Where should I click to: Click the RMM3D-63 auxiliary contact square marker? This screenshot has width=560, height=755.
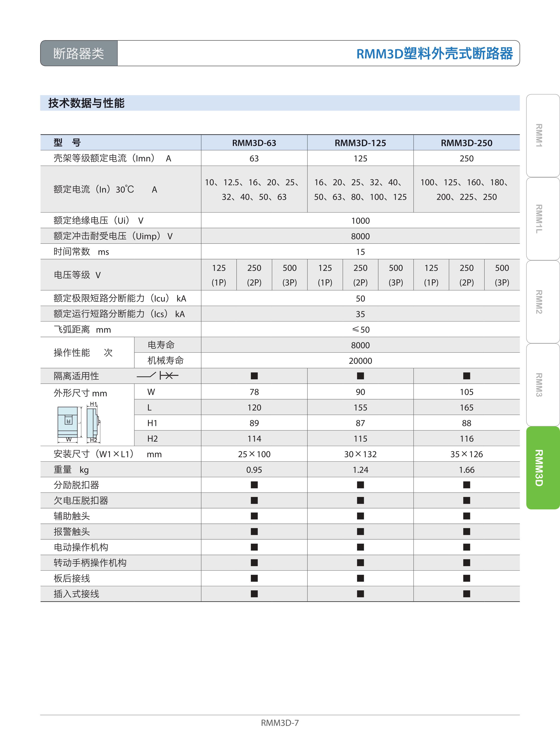tap(254, 516)
